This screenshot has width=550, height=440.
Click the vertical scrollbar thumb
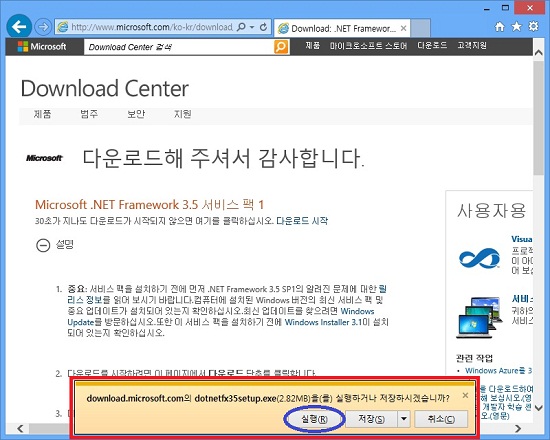pos(538,118)
